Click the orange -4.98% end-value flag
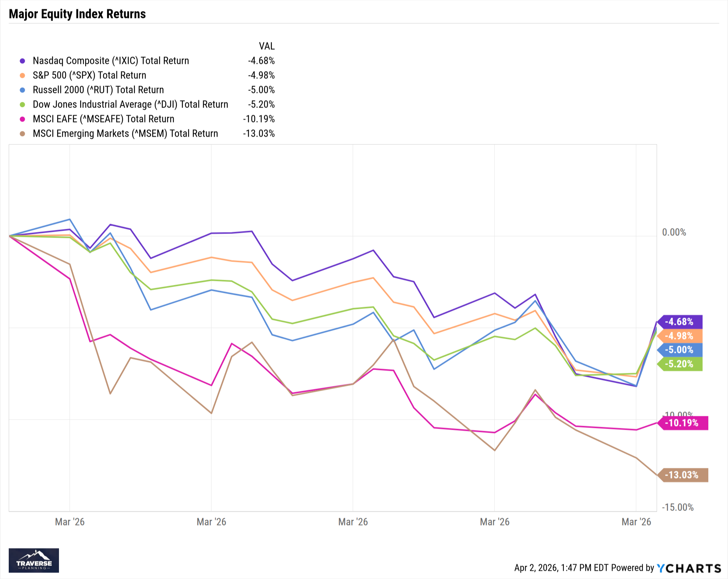 point(680,336)
